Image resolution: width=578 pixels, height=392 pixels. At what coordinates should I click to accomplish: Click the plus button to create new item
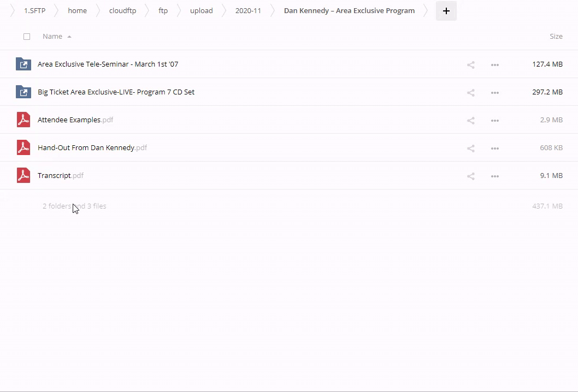(x=446, y=11)
